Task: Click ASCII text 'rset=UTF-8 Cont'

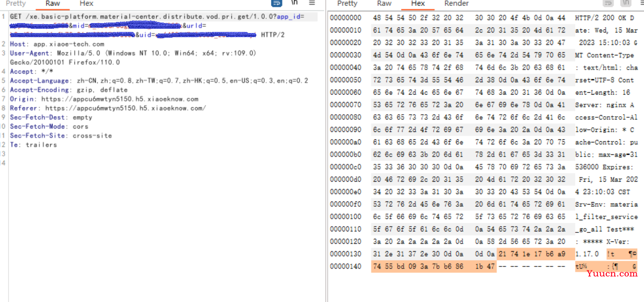Action: tap(604, 80)
